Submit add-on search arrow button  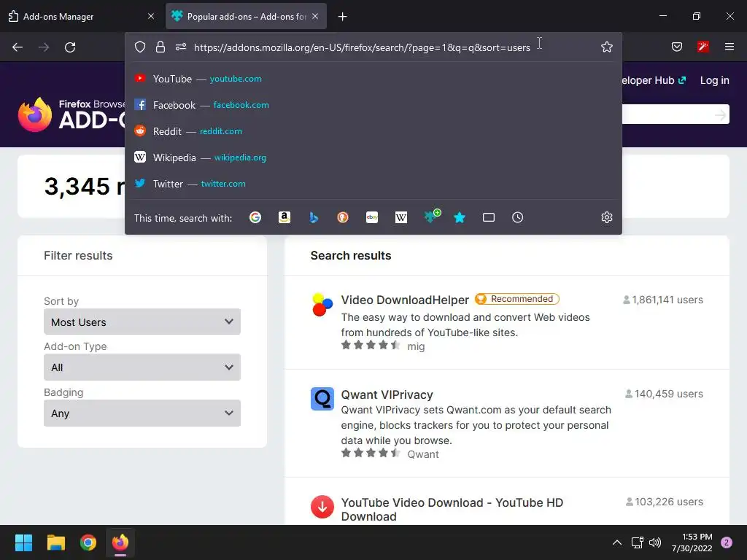pos(720,114)
